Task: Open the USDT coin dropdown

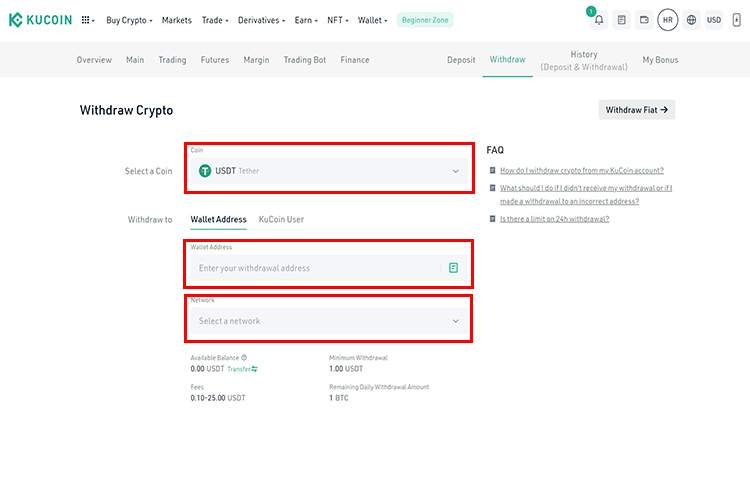Action: click(x=329, y=171)
